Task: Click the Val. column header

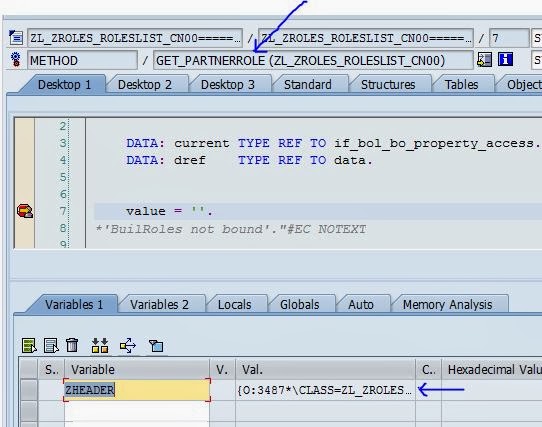Action: pos(325,369)
